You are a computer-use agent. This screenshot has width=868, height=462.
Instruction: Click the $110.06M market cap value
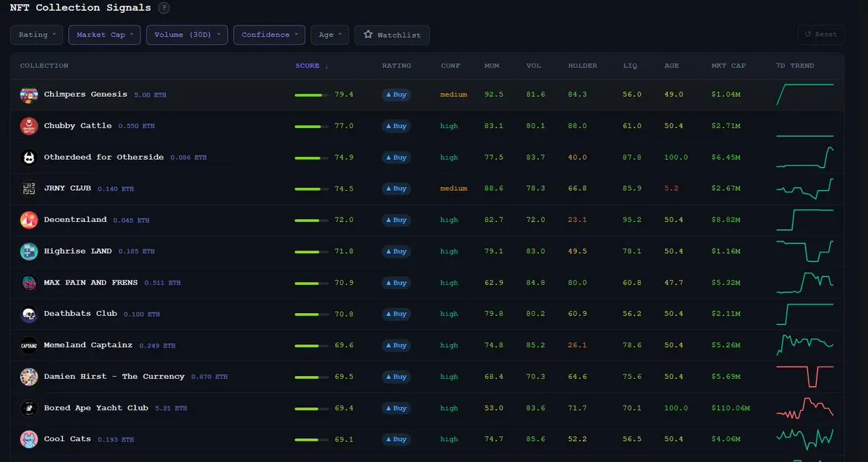point(731,408)
